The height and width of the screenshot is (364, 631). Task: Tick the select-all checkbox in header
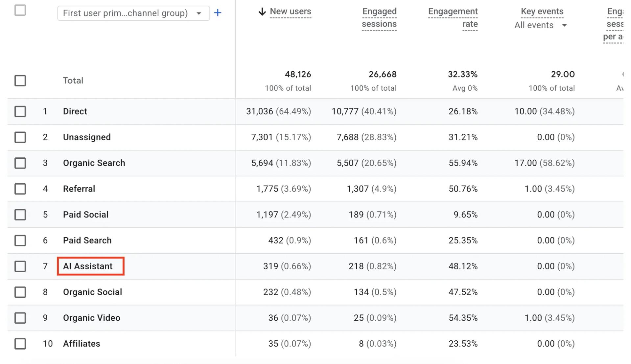coord(20,10)
